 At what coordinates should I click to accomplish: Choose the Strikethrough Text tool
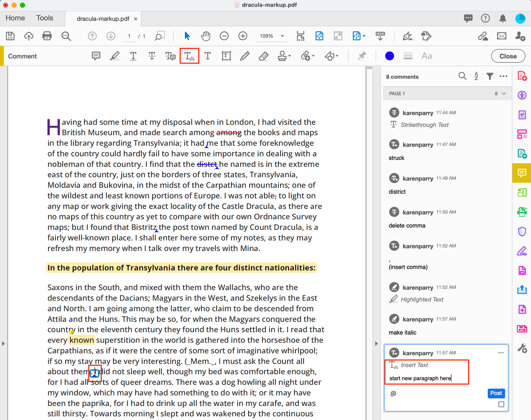152,56
